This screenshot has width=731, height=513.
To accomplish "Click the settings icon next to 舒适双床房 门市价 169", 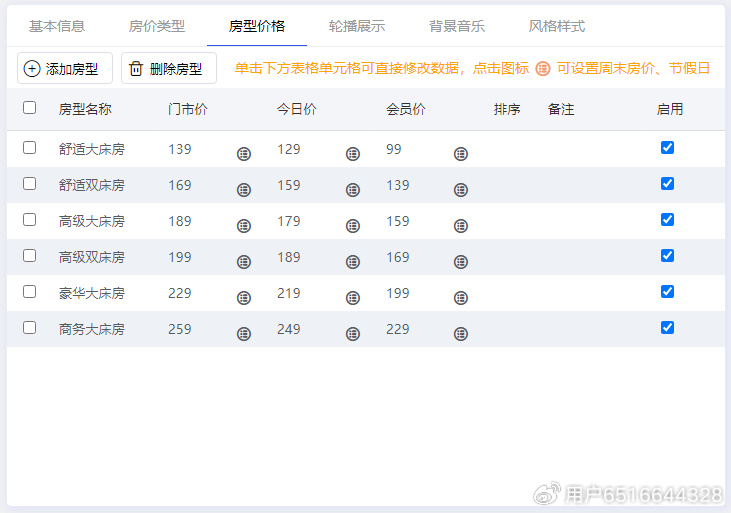I will coord(244,190).
